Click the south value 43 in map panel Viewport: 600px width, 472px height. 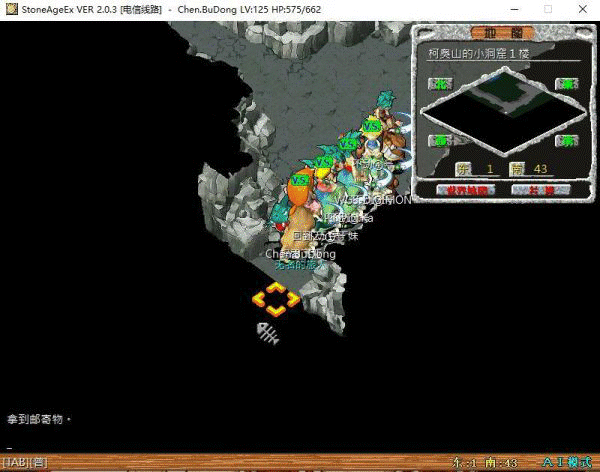tap(540, 169)
